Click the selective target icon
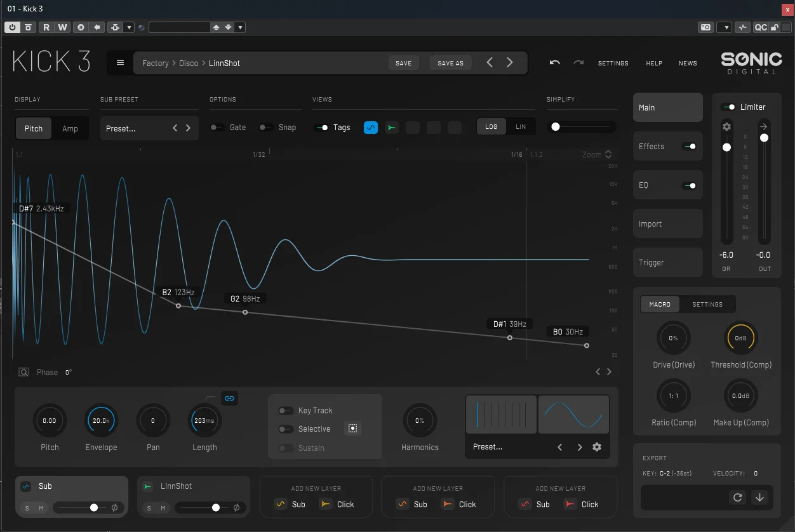The width and height of the screenshot is (795, 532). pos(352,429)
